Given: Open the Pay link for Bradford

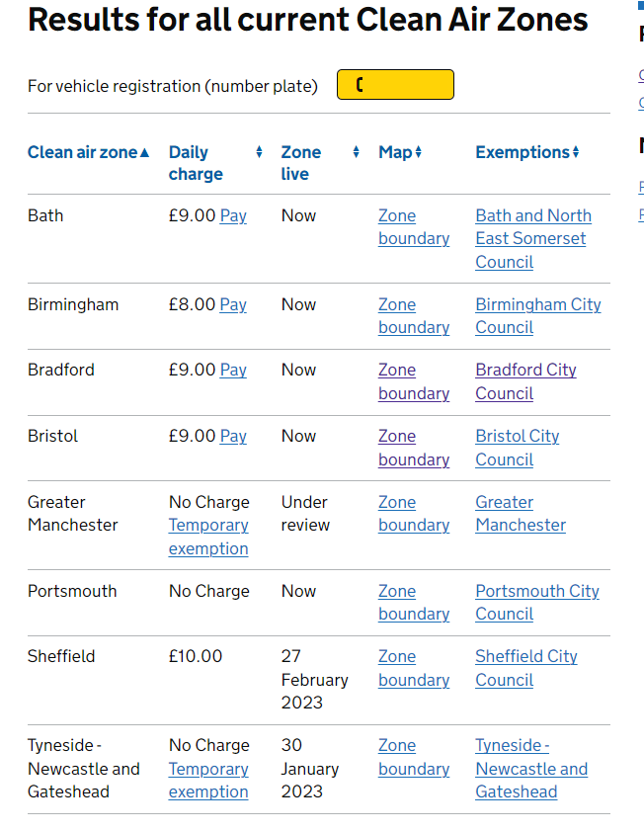Looking at the screenshot, I should pos(233,370).
